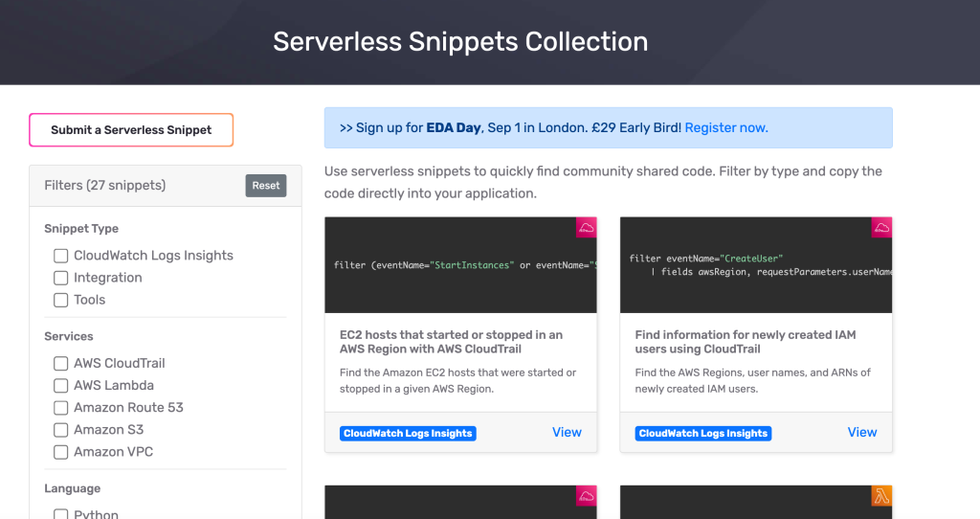Click the CloudWatch icon on the IAM users card

pyautogui.click(x=881, y=228)
